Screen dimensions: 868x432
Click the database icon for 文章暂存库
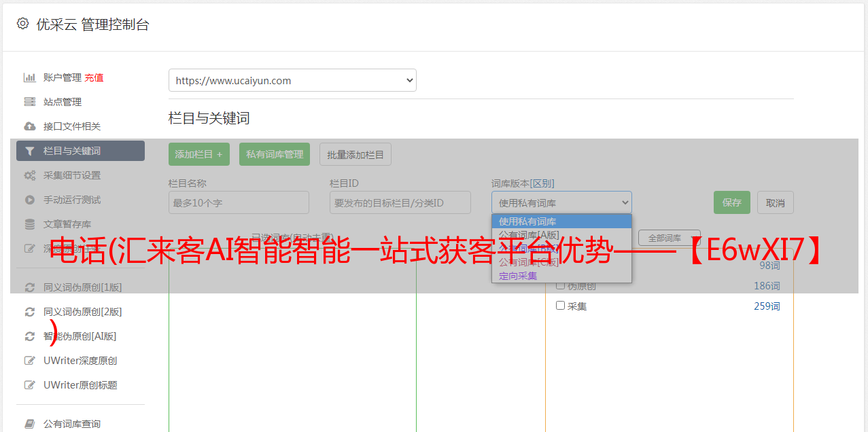click(x=29, y=224)
